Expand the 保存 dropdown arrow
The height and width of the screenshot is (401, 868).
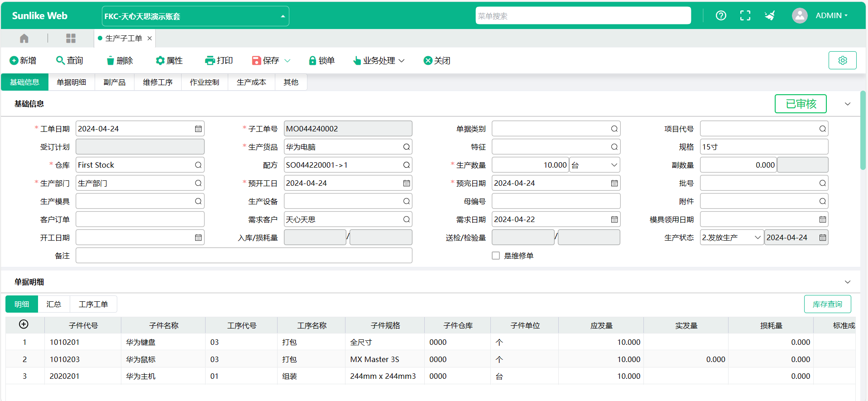point(287,60)
